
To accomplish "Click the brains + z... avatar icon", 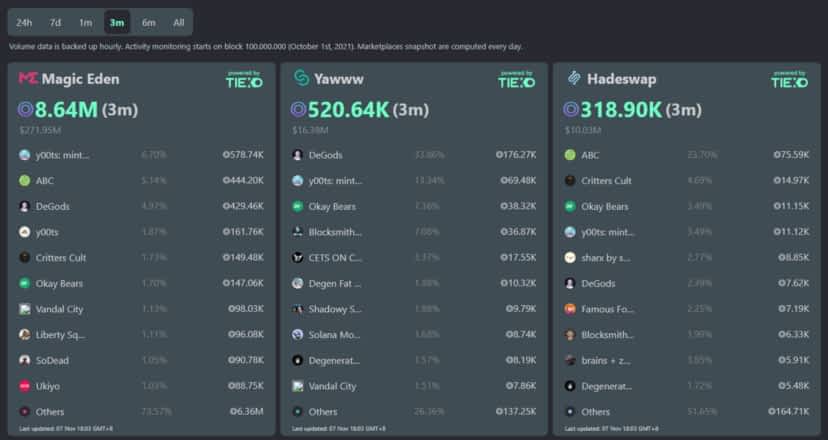I will click(x=570, y=360).
